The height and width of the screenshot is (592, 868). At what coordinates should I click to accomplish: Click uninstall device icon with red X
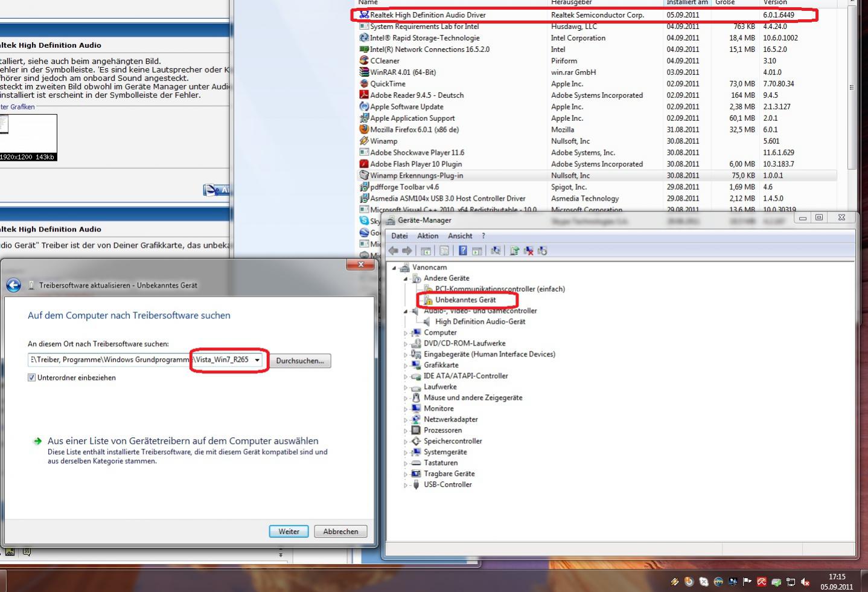pyautogui.click(x=528, y=251)
